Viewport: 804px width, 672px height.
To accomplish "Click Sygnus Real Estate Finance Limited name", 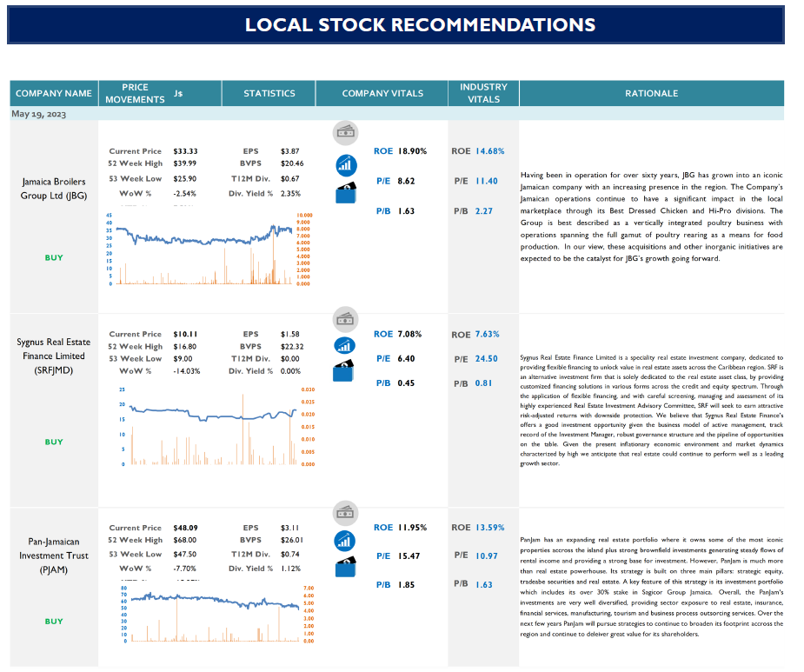I will click(54, 356).
